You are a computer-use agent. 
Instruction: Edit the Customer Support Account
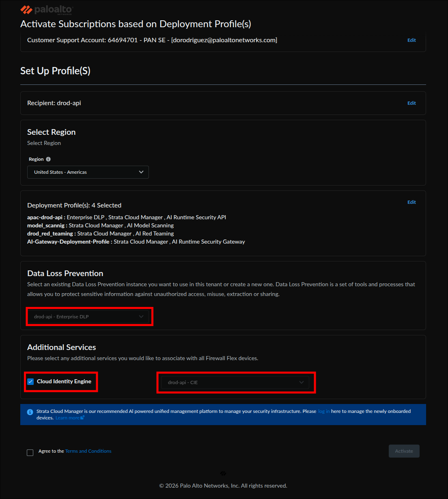tap(411, 40)
